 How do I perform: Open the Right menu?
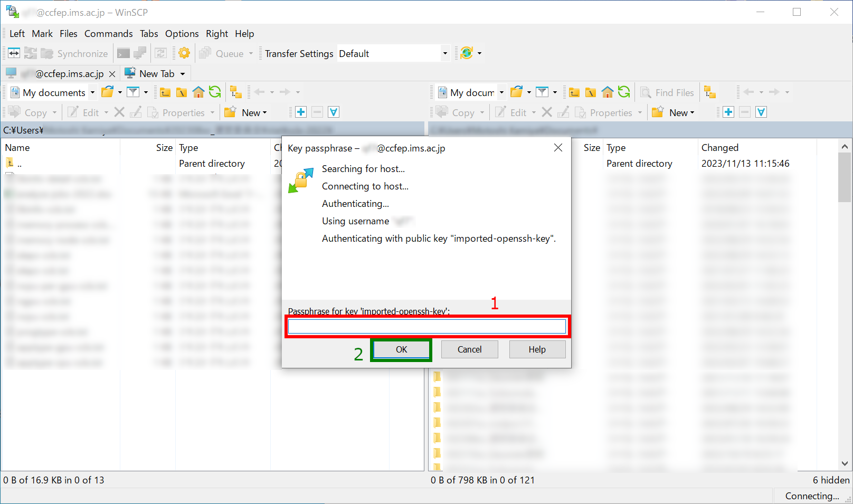pos(217,33)
